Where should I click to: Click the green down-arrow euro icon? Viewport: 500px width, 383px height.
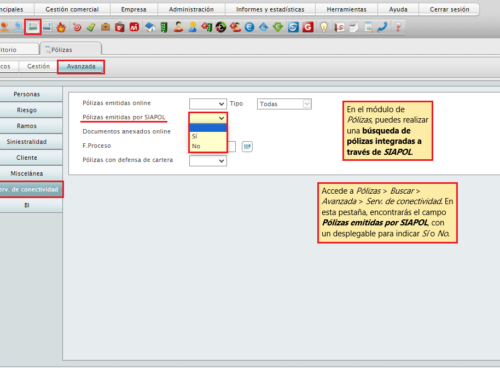277,27
